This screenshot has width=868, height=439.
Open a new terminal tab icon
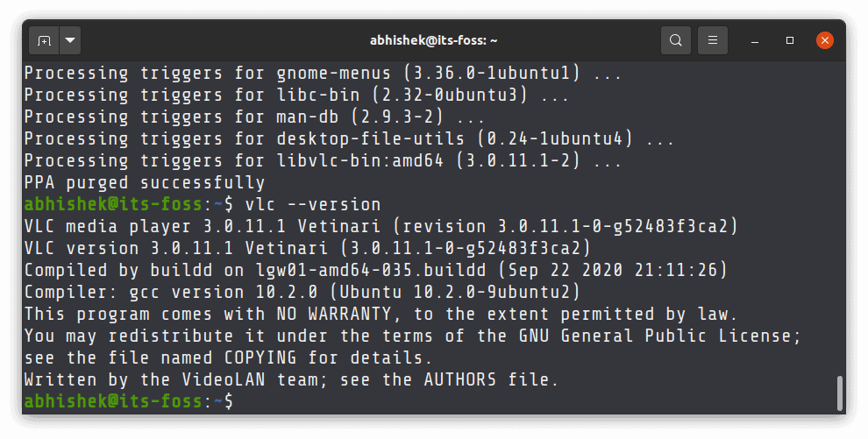pos(44,40)
